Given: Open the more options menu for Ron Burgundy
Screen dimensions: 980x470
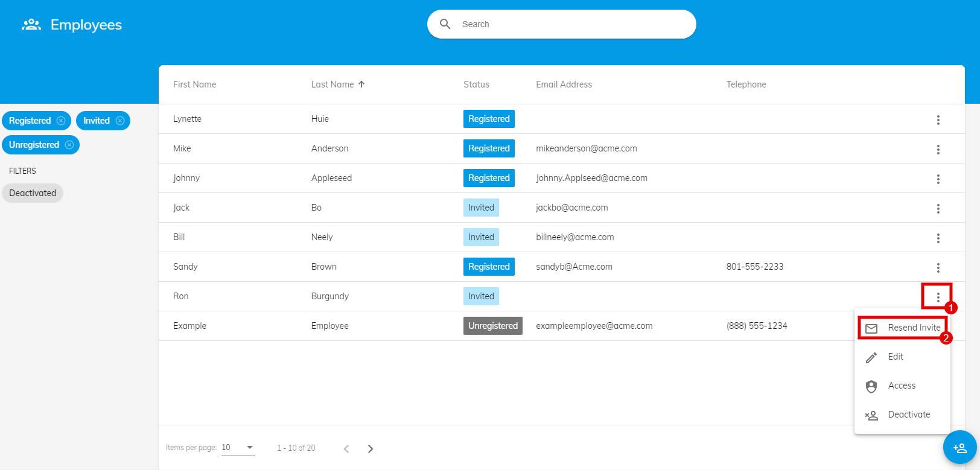Looking at the screenshot, I should tap(938, 297).
